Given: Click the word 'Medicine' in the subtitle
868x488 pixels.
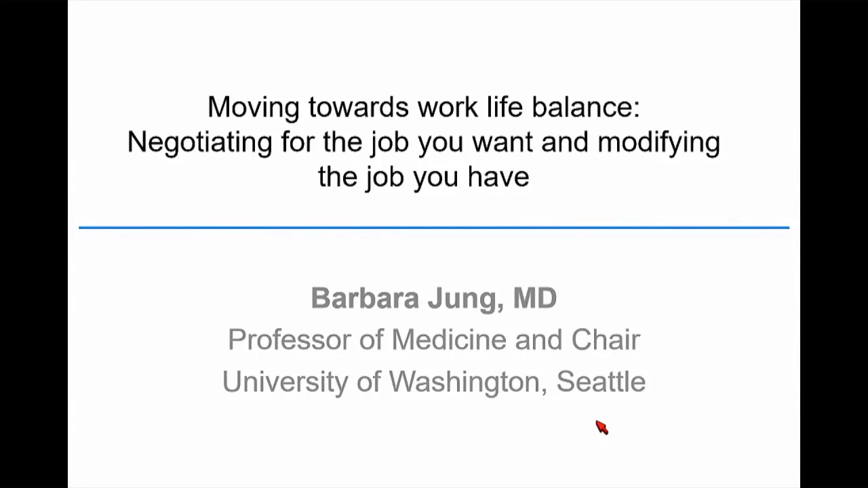Looking at the screenshot, I should [449, 340].
